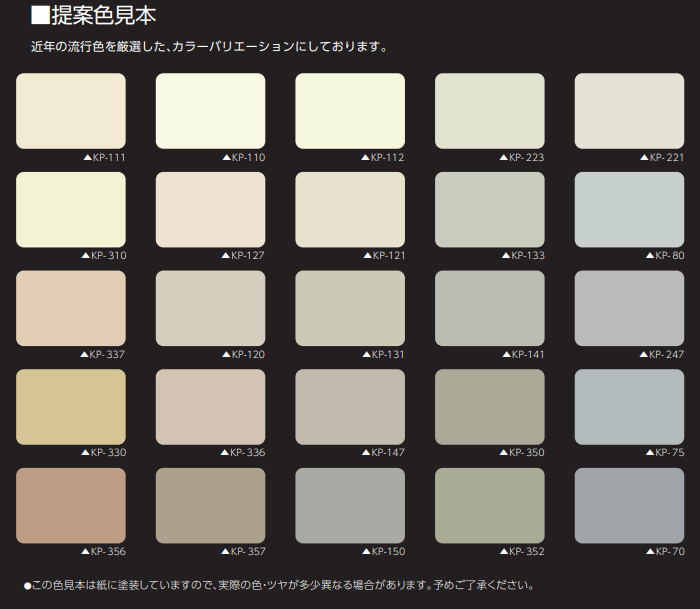700x609 pixels.
Task: Click the 提案色見本 heading
Action: coord(100,16)
